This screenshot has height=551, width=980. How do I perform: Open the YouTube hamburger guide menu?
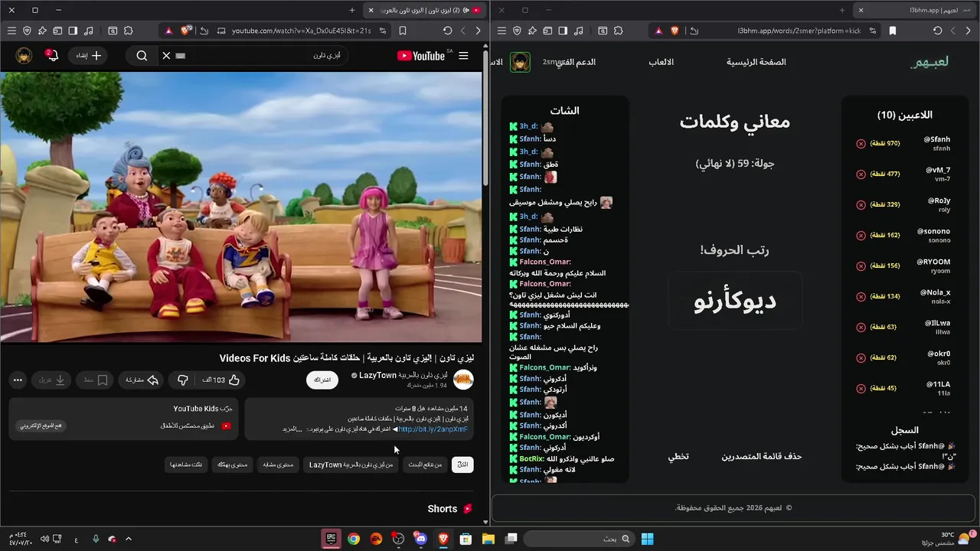click(463, 56)
